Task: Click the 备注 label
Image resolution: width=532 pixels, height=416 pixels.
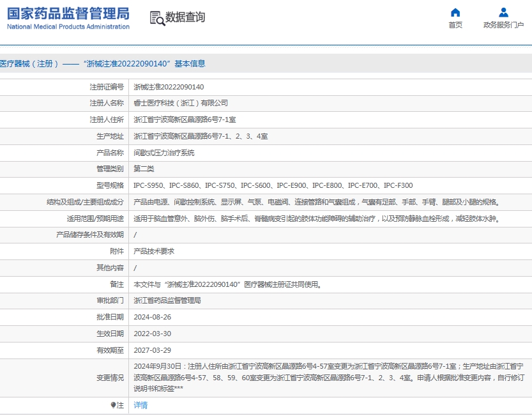Action: coord(117,284)
